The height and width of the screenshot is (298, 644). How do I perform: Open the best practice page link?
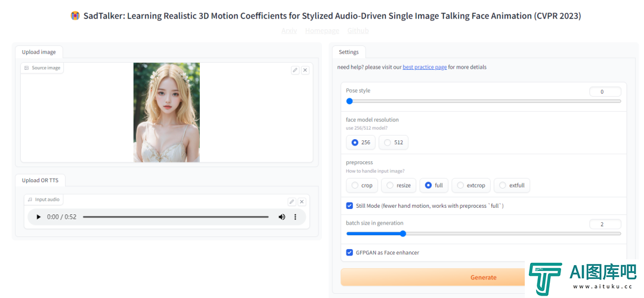[x=425, y=67]
